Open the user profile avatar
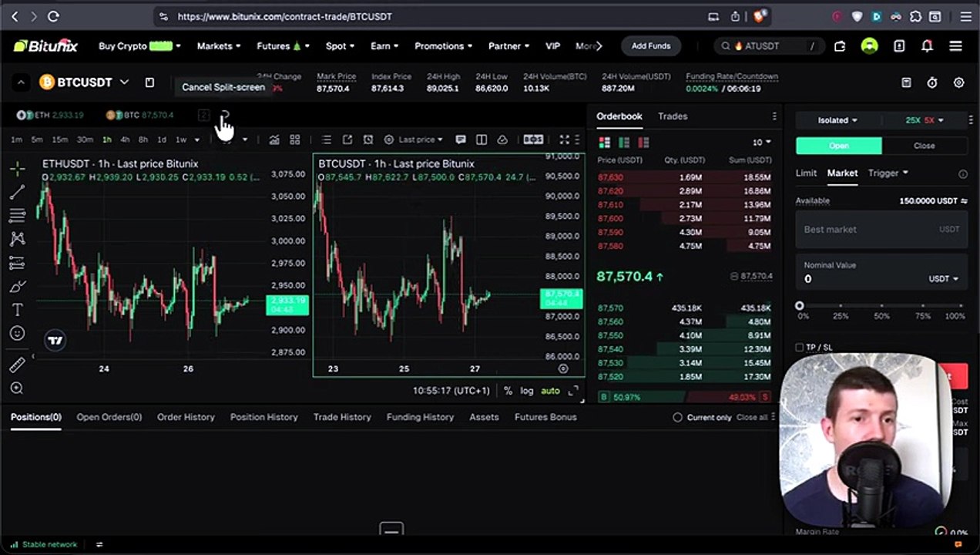This screenshot has width=980, height=555. click(x=870, y=46)
